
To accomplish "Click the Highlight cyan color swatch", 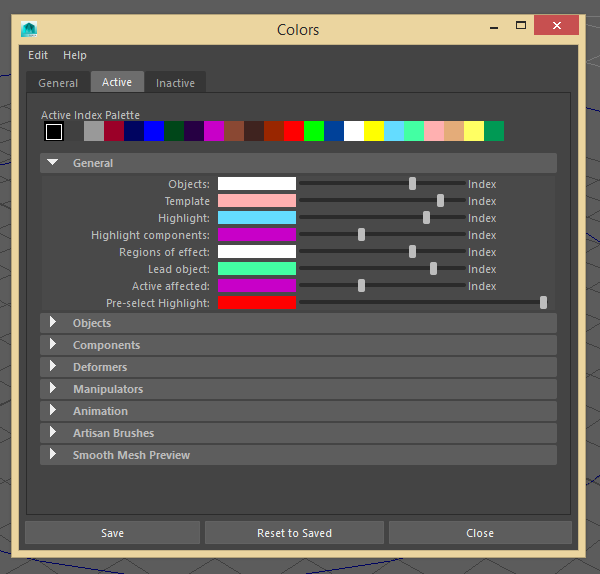I will (x=257, y=218).
